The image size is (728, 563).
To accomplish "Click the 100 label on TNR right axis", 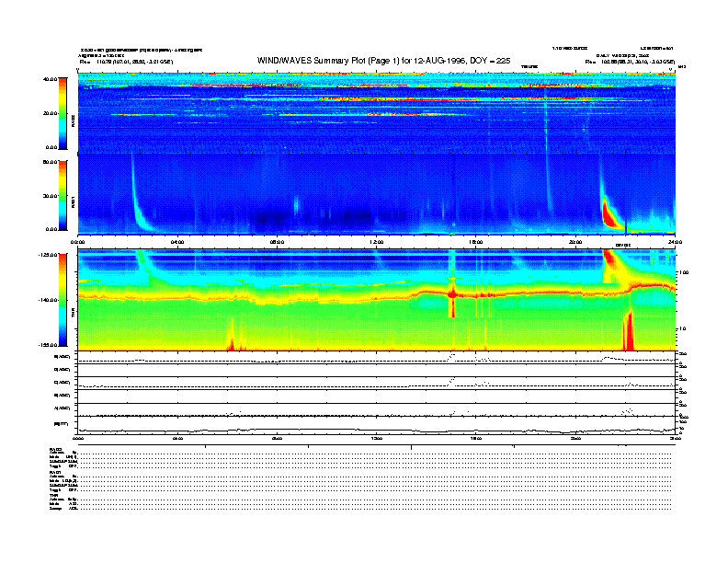I will click(x=685, y=272).
